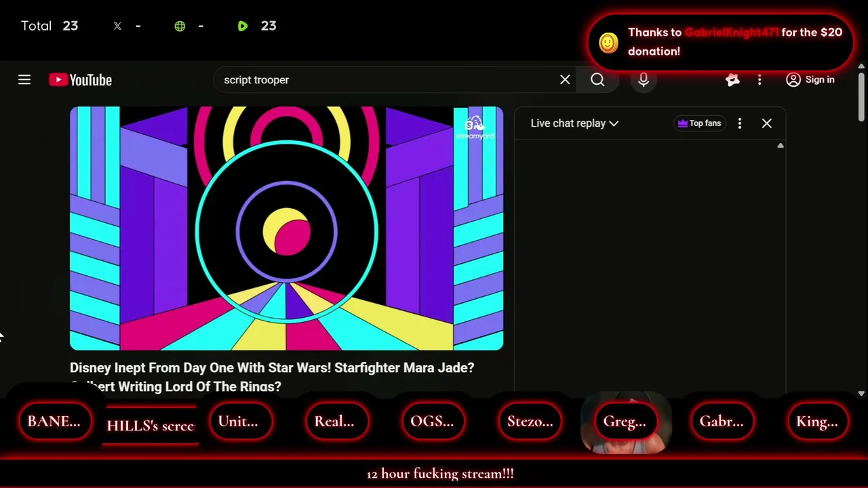Go to YouTube home via logo
Image resolution: width=868 pixels, height=488 pixels.
80,80
